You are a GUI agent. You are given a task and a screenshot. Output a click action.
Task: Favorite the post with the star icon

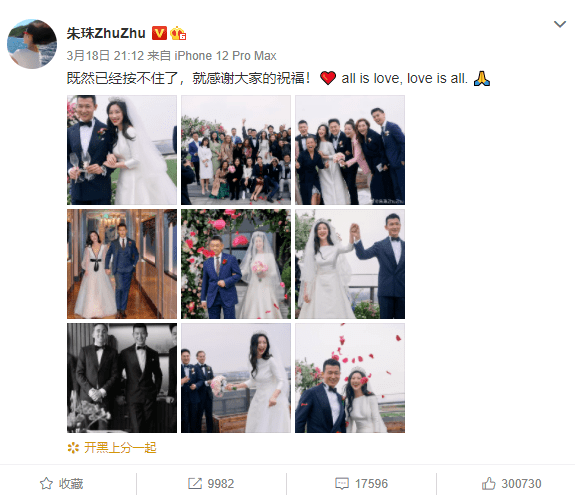point(46,483)
